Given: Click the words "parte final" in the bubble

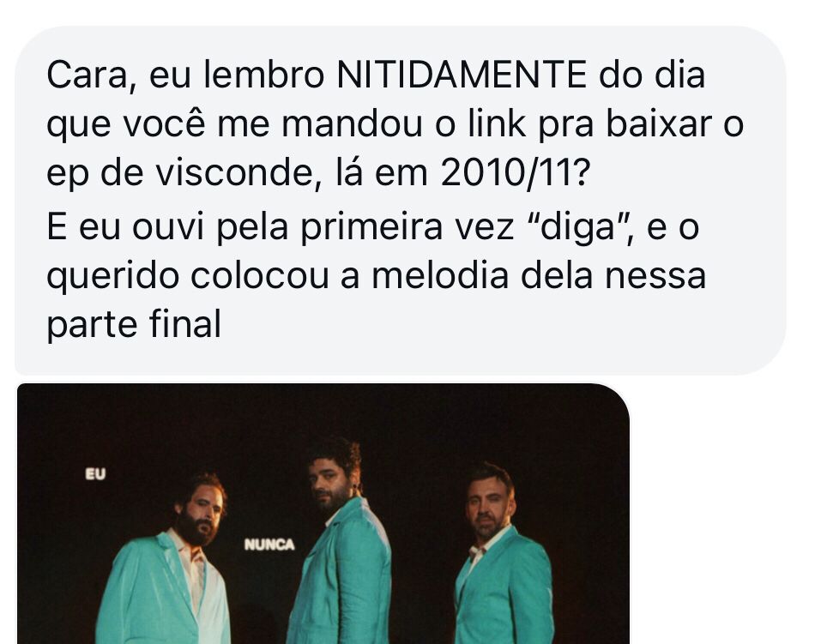Looking at the screenshot, I should 134,324.
